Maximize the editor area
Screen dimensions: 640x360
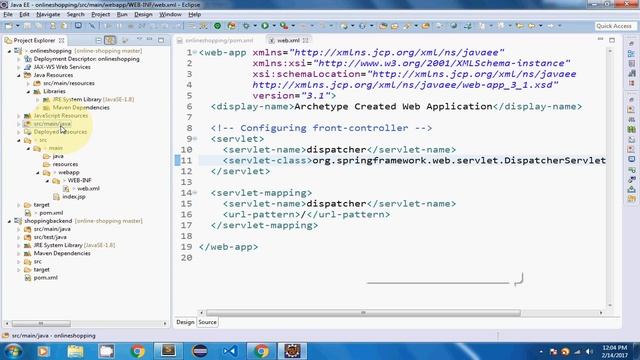point(612,40)
